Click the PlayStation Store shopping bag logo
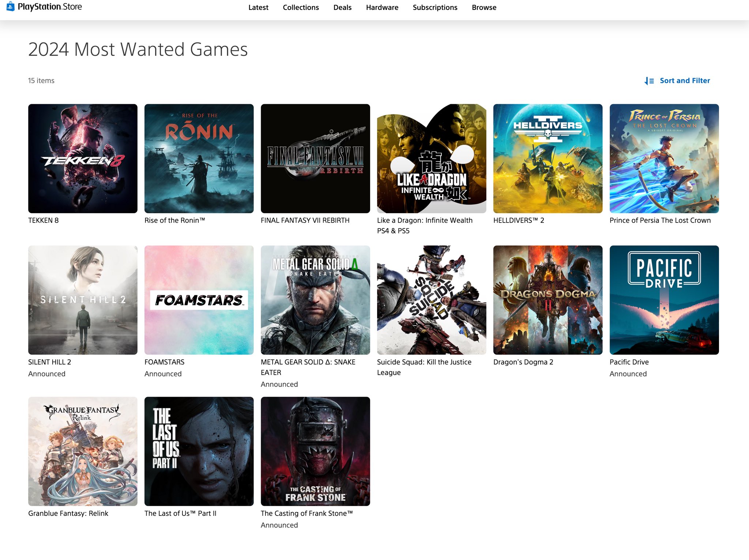This screenshot has width=749, height=560. pos(10,6)
